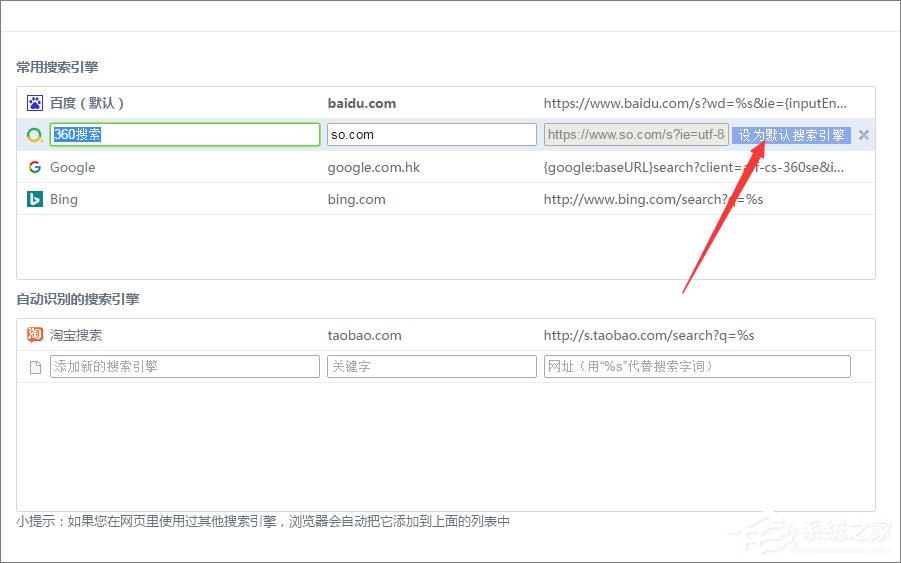Click the blank page icon in new engine row
This screenshot has width=901, height=563.
point(35,367)
